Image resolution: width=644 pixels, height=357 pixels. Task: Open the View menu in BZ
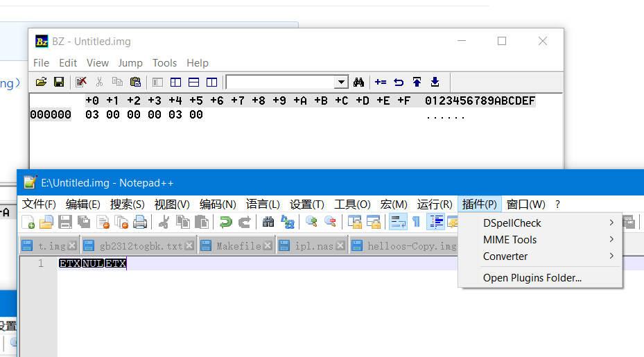click(x=97, y=63)
